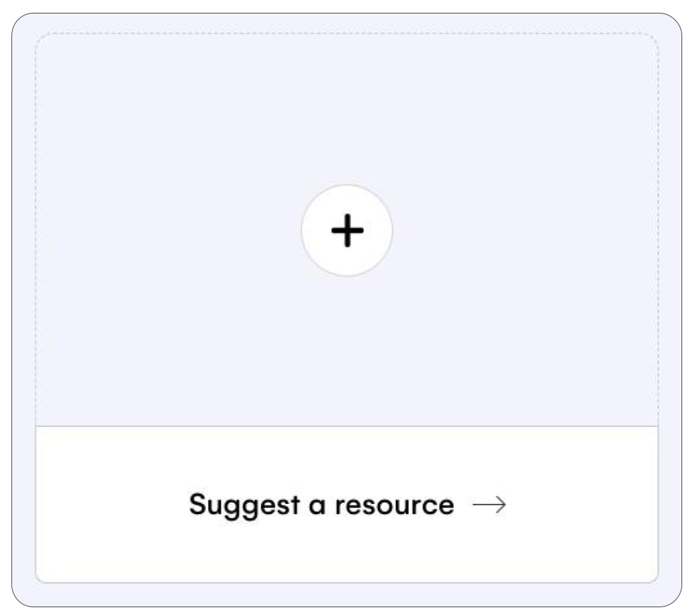Activate the round add-resource control
Screen dimensions: 697x616
(x=347, y=230)
